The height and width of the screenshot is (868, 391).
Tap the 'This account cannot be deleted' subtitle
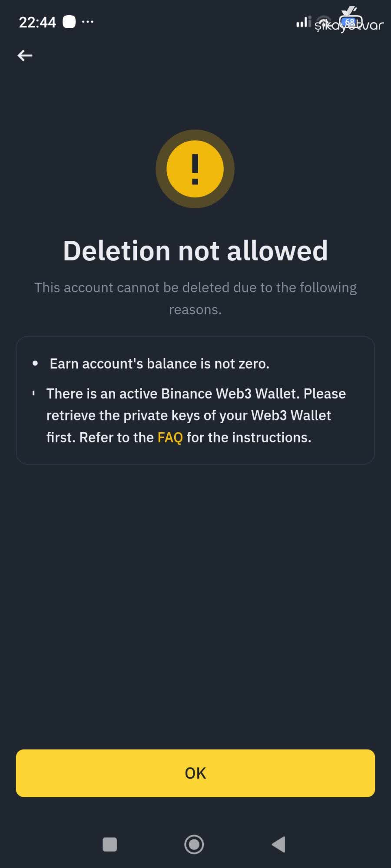195,299
